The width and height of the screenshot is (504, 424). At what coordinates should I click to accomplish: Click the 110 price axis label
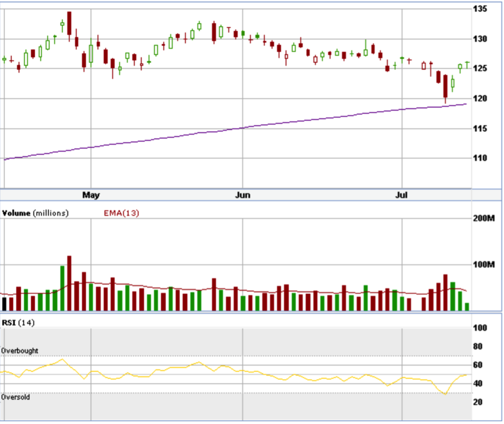(x=480, y=158)
